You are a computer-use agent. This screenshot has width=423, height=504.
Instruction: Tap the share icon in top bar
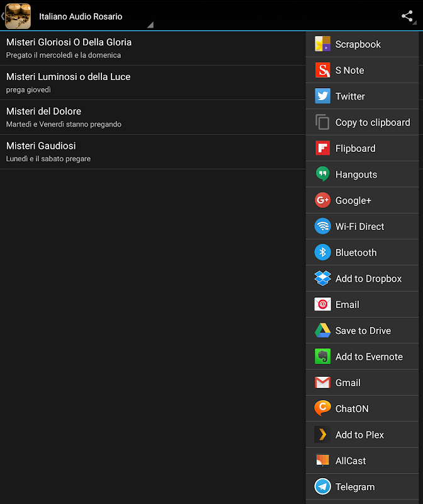[407, 16]
